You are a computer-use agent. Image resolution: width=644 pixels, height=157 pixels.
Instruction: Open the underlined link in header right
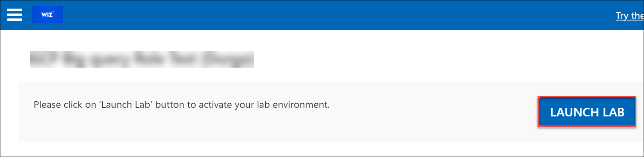630,16
